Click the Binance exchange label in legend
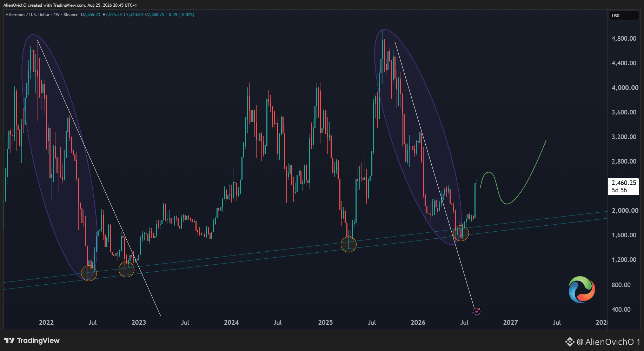This screenshot has height=351, width=644. pos(71,15)
